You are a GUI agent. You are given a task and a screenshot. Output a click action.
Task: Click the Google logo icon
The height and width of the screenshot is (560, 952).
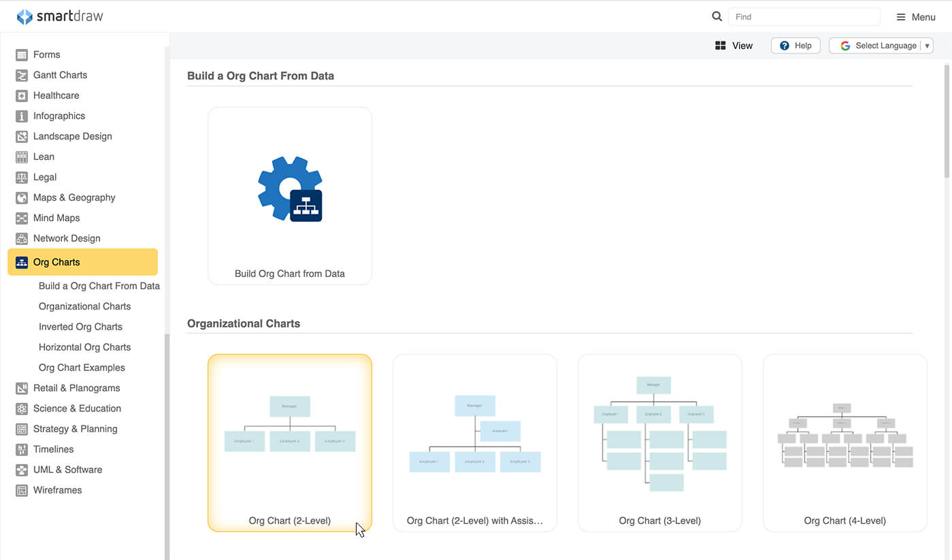tap(845, 46)
